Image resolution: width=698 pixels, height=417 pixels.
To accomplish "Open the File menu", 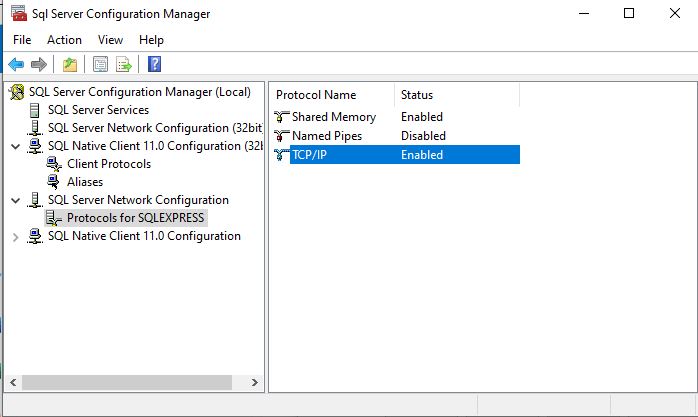I will tap(22, 40).
